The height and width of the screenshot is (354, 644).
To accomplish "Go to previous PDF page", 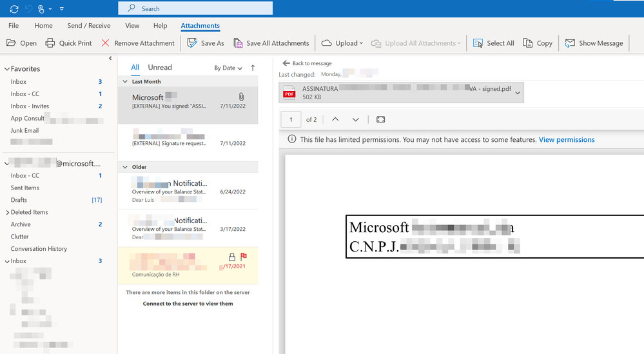I will tap(335, 119).
